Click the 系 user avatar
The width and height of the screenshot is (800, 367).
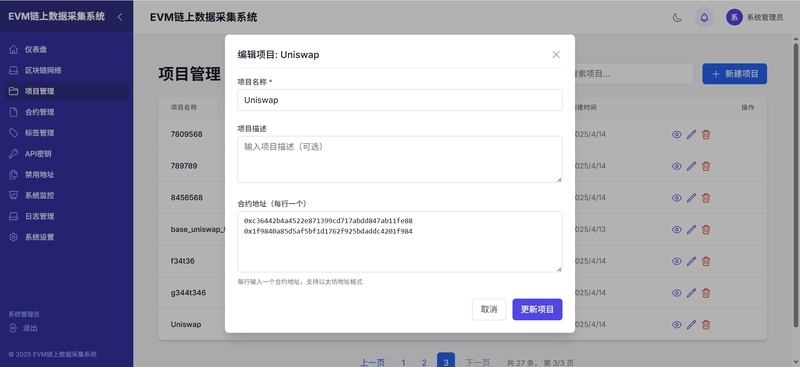click(734, 17)
